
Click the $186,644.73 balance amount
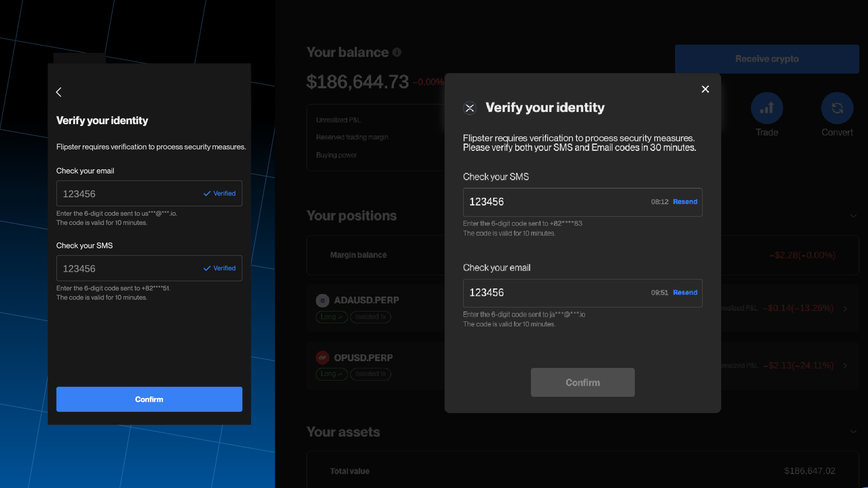357,82
